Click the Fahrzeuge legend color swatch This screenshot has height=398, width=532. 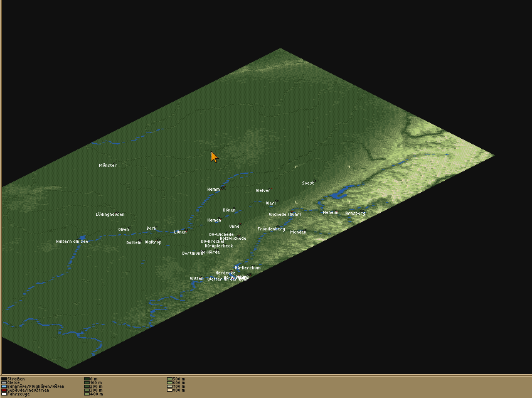(x=4, y=394)
